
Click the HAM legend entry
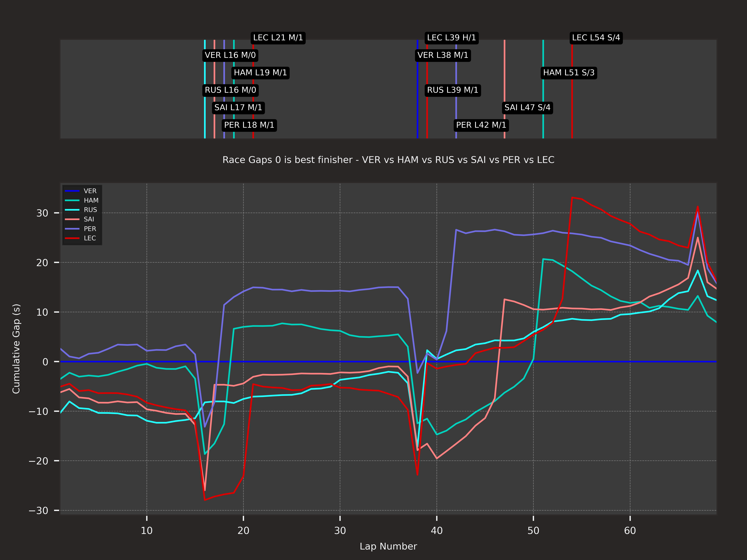pyautogui.click(x=91, y=201)
